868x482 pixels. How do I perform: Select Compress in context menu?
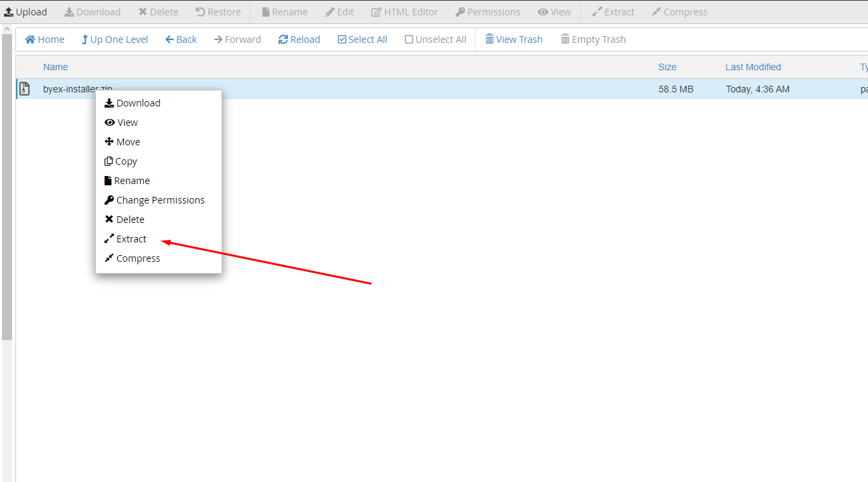click(138, 258)
